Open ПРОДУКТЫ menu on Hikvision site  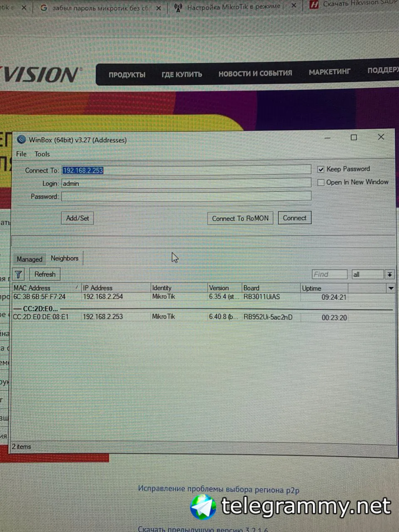tap(127, 75)
